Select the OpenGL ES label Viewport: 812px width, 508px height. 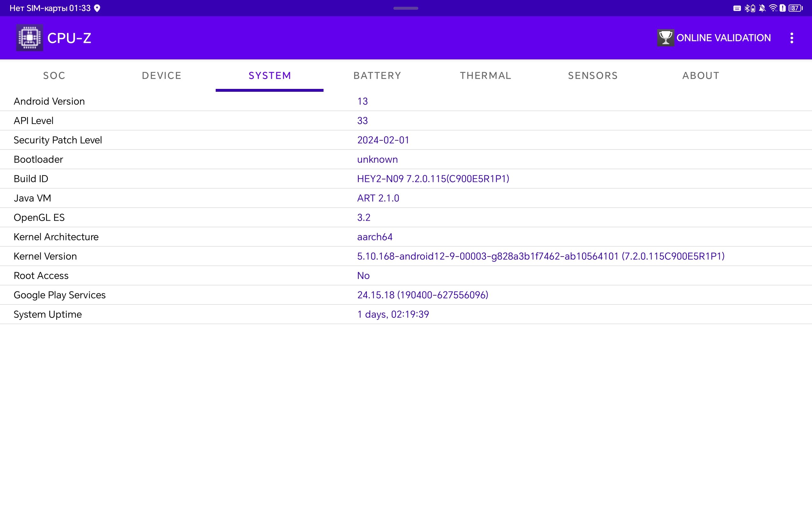tap(39, 217)
